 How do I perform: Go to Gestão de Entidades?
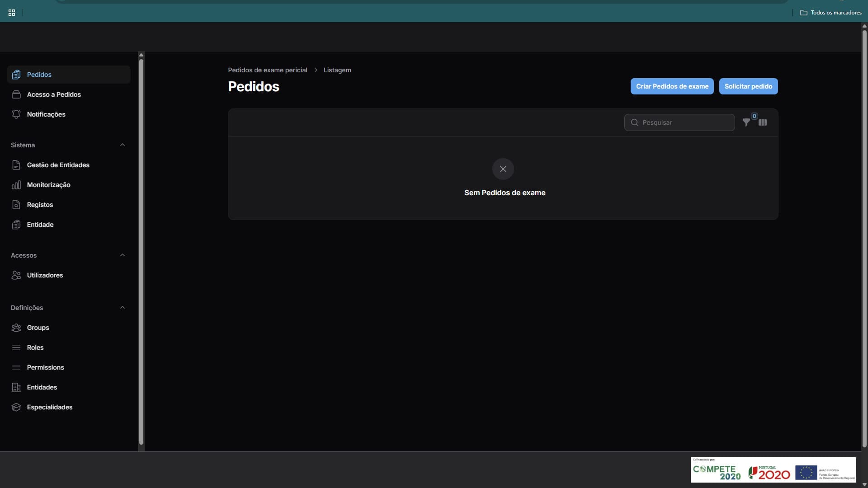(58, 165)
